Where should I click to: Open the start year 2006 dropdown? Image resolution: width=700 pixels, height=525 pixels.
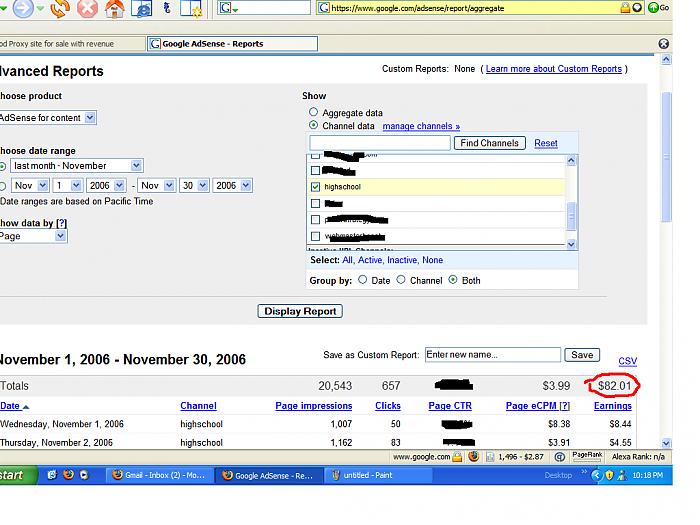coord(106,185)
